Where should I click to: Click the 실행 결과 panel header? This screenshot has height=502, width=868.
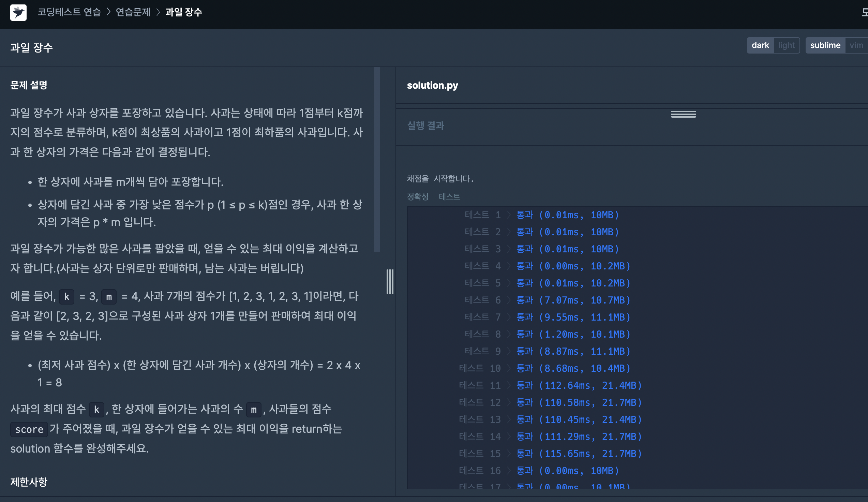point(425,126)
